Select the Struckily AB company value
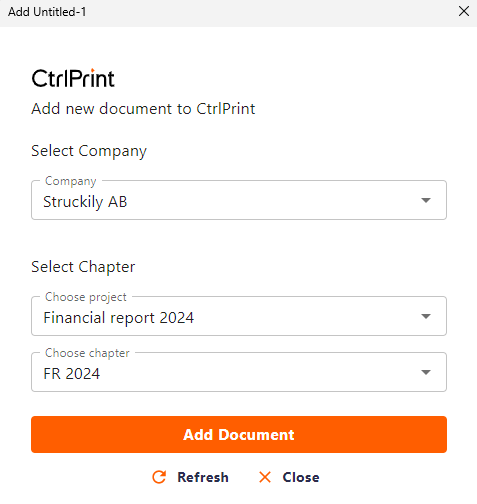Viewport: 477px width, 504px height. click(x=85, y=202)
